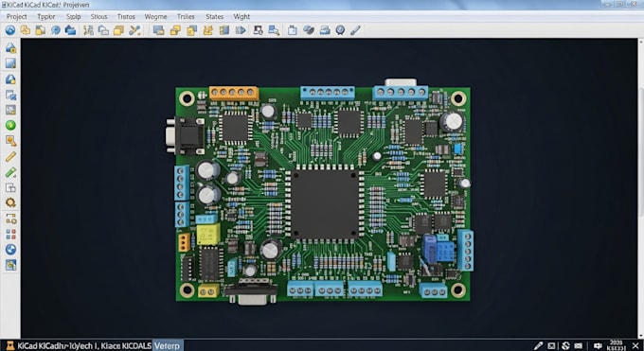The width and height of the screenshot is (644, 351).
Task: Open the Splp menu
Action: click(74, 16)
